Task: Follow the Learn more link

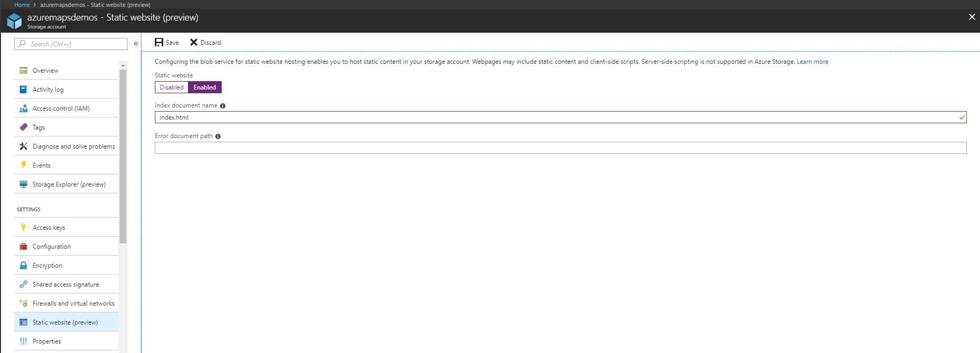Action: click(x=813, y=62)
